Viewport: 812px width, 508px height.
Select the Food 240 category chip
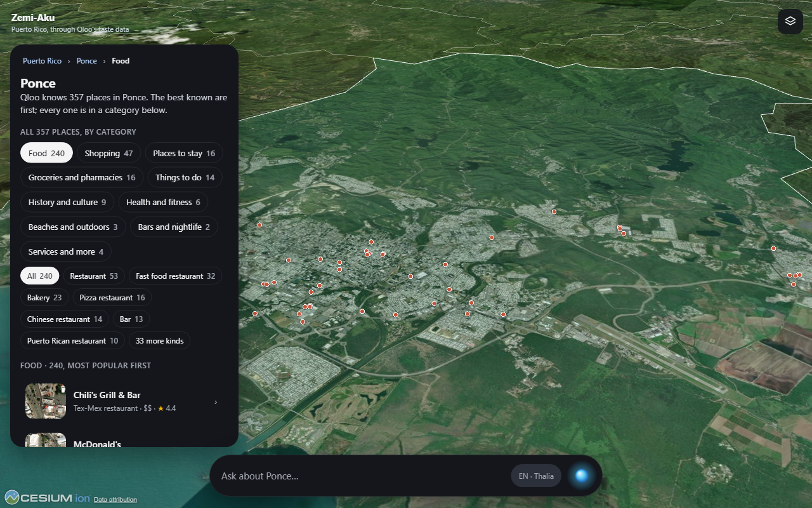click(46, 153)
